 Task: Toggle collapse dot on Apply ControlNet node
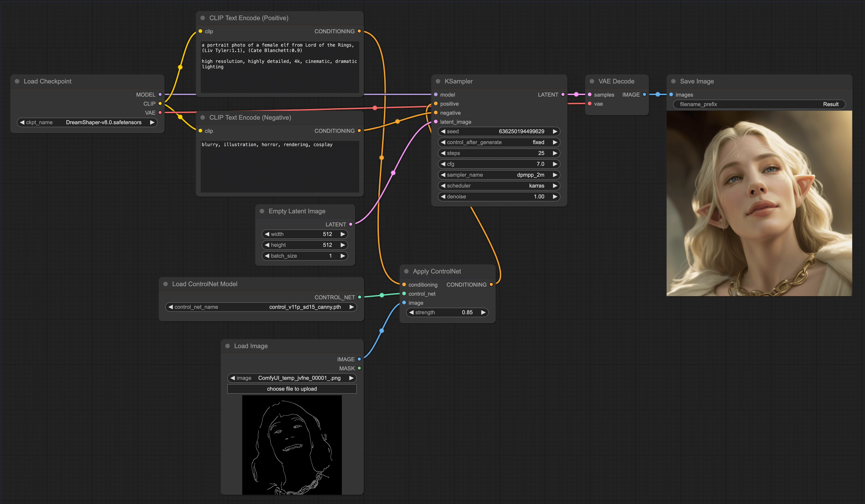click(406, 271)
